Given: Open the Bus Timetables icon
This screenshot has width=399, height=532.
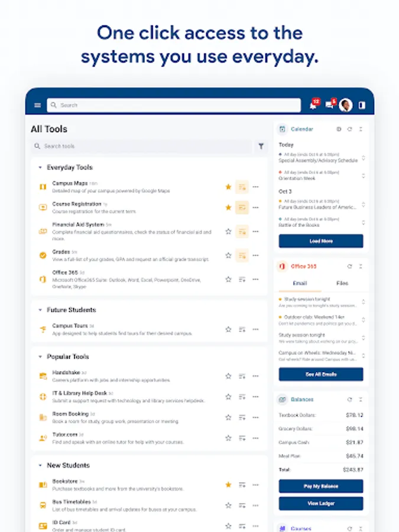Looking at the screenshot, I should point(43,505).
